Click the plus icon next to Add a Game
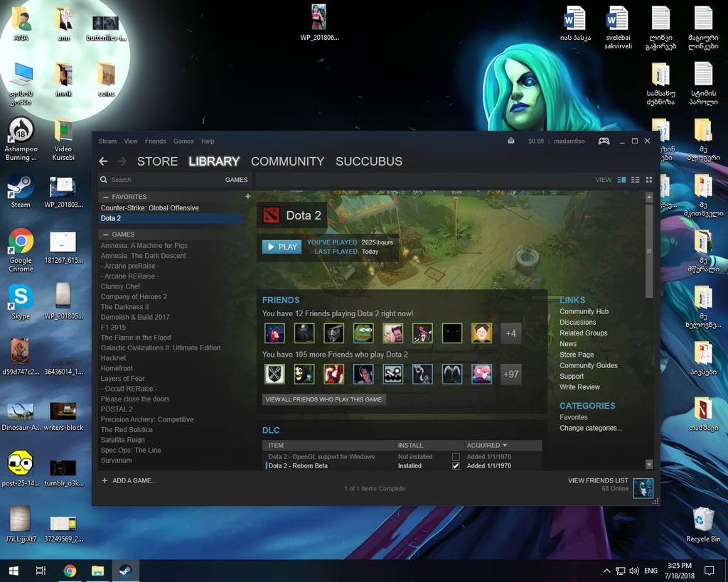 [105, 480]
